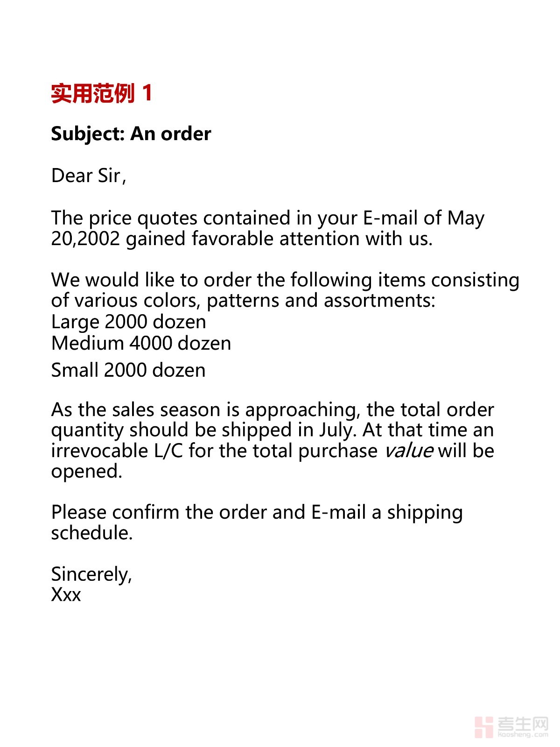Click the "Dear Sir" greeting
The height and width of the screenshot is (747, 560).
(88, 176)
